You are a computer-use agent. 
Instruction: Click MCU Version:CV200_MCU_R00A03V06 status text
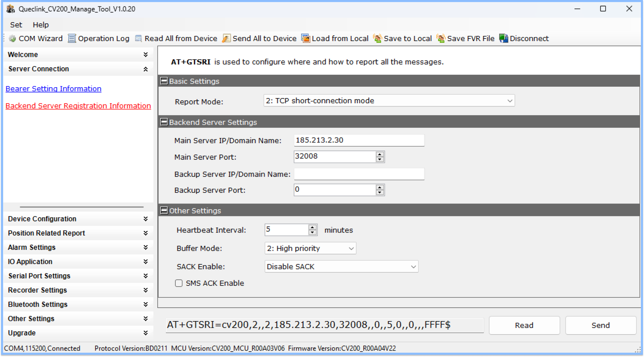228,348
